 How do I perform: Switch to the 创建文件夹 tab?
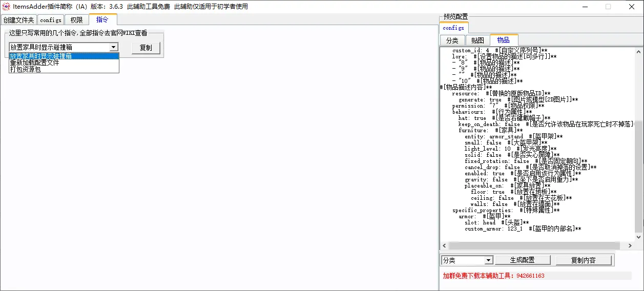(18, 20)
